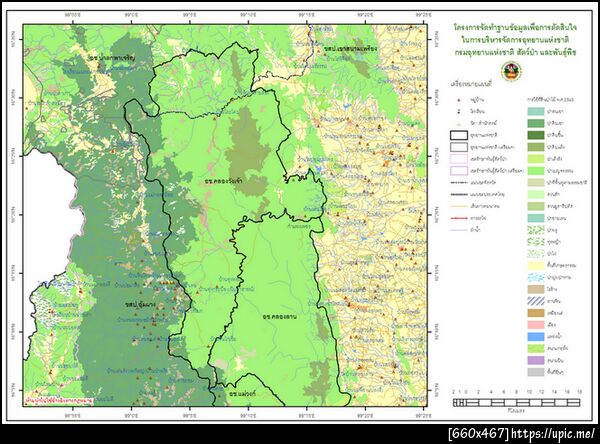Click the purple legend swatch

[x=536, y=360]
